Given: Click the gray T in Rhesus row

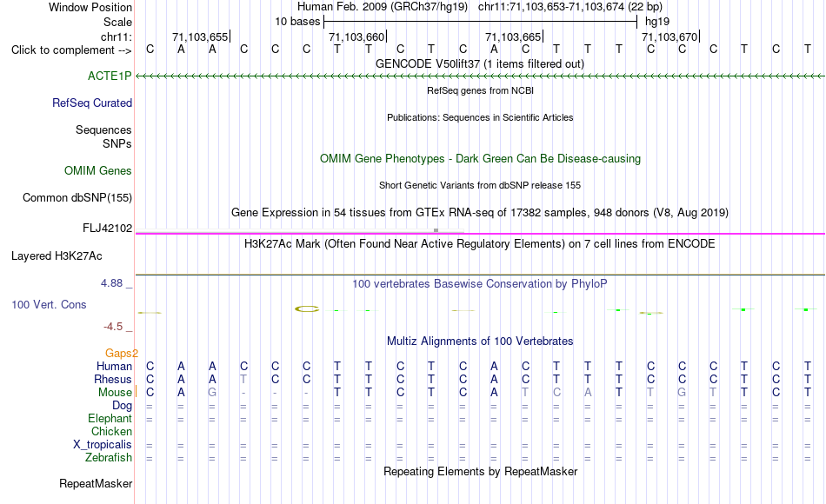Looking at the screenshot, I should click(x=243, y=379).
